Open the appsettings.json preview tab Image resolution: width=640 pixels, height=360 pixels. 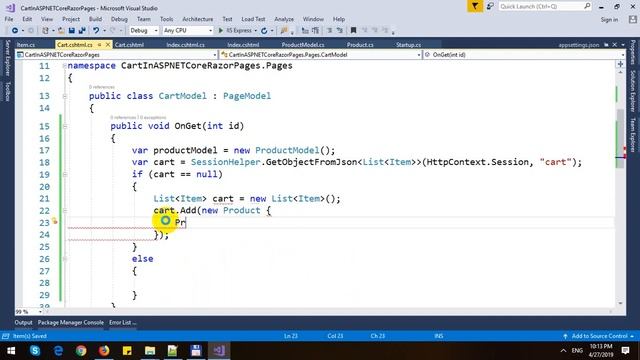click(x=579, y=45)
